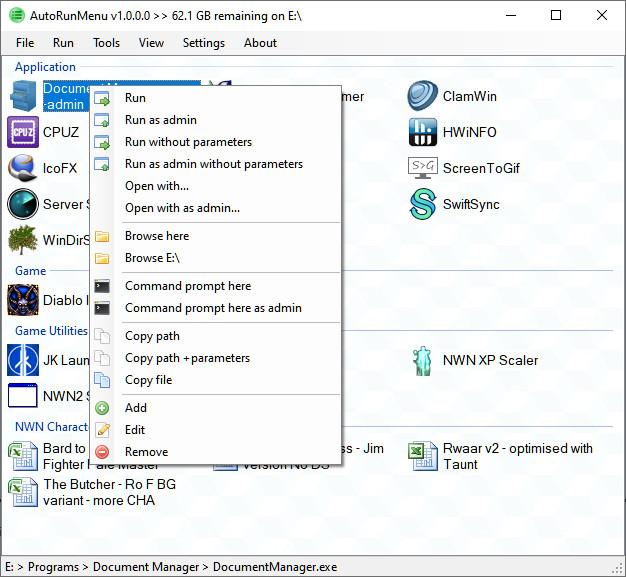Click the Rwaar v2 spreadsheet icon

(423, 456)
